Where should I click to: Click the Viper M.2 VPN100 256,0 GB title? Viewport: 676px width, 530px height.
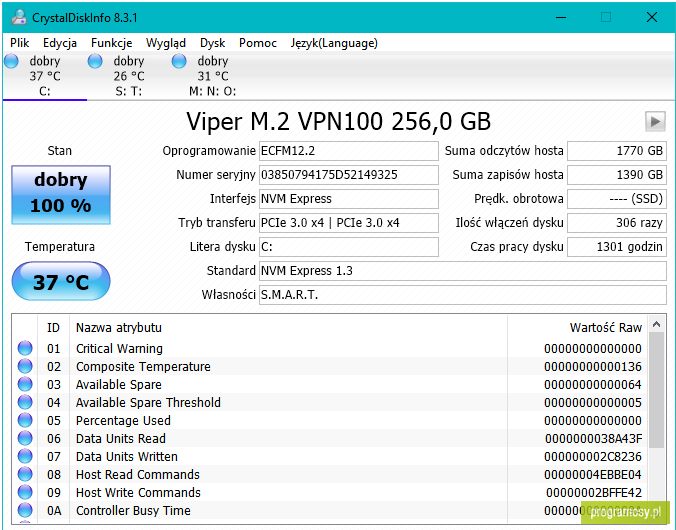(x=338, y=121)
